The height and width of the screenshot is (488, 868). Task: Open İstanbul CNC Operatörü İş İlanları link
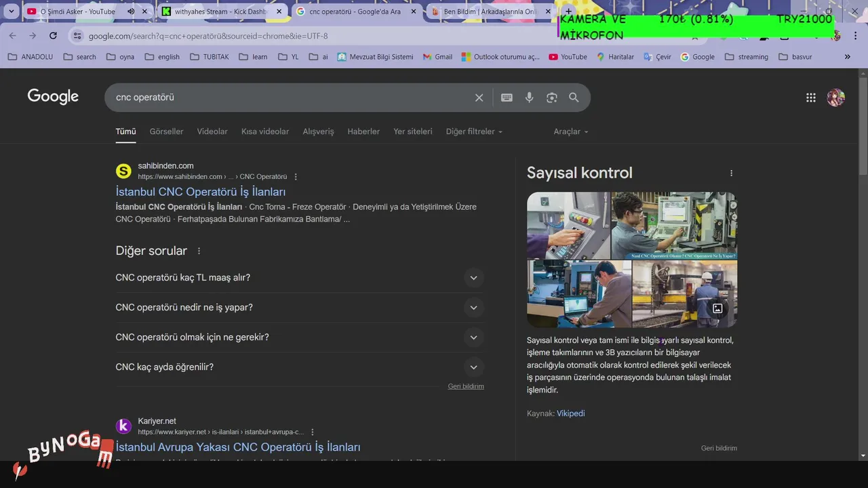click(201, 192)
